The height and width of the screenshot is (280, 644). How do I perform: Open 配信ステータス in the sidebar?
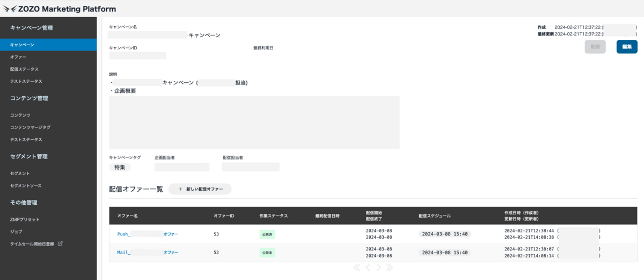(x=24, y=69)
